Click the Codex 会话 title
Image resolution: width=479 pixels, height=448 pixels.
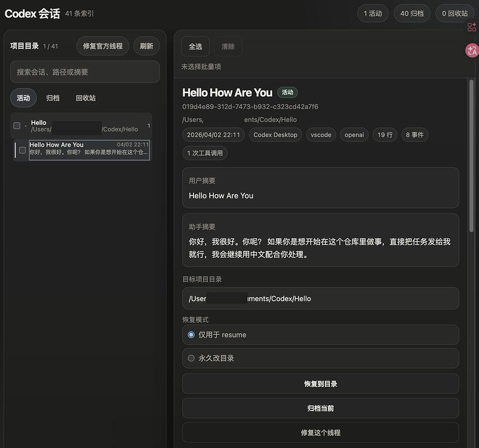[32, 14]
